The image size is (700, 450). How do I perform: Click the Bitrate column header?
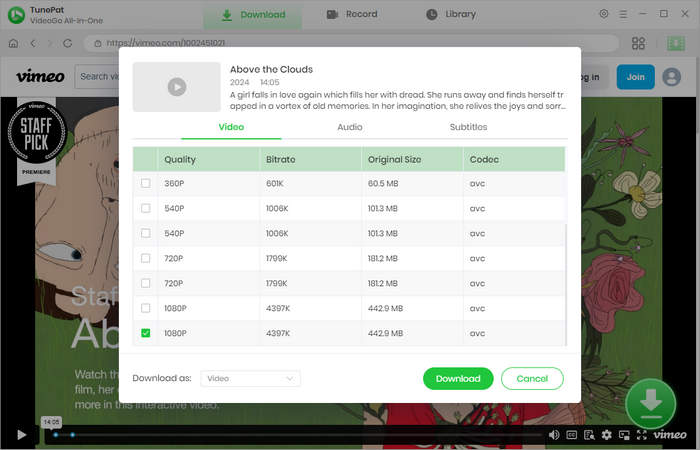pos(310,159)
